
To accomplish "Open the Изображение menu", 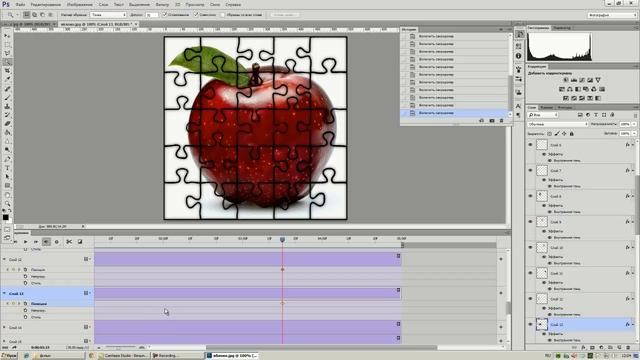I will point(80,4).
